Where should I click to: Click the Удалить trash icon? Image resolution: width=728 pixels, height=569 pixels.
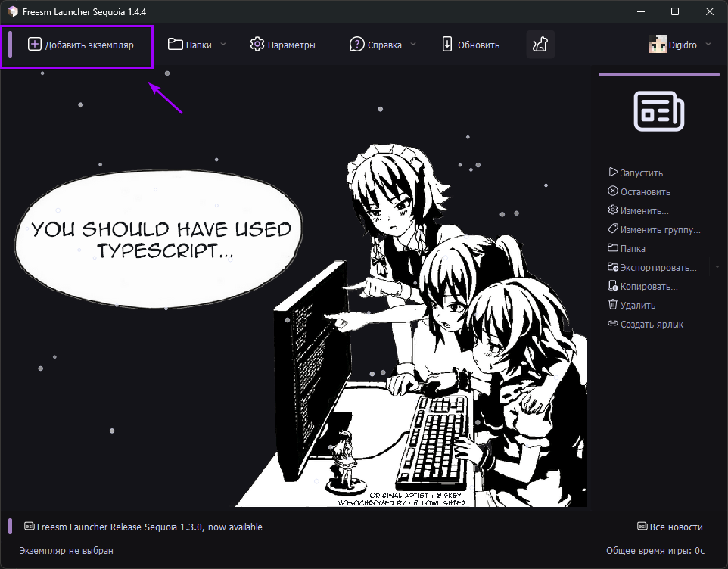[613, 305]
